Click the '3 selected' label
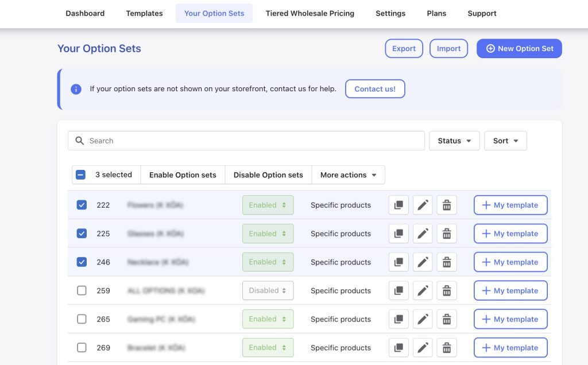This screenshot has width=588, height=365. click(114, 174)
